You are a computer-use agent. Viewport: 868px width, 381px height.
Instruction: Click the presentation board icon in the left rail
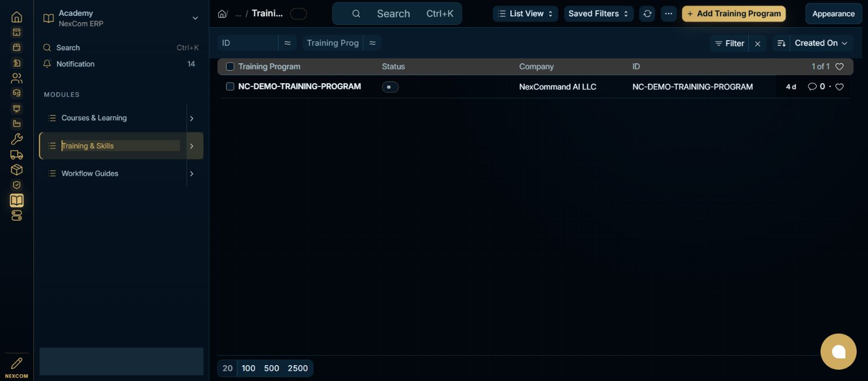click(x=16, y=109)
